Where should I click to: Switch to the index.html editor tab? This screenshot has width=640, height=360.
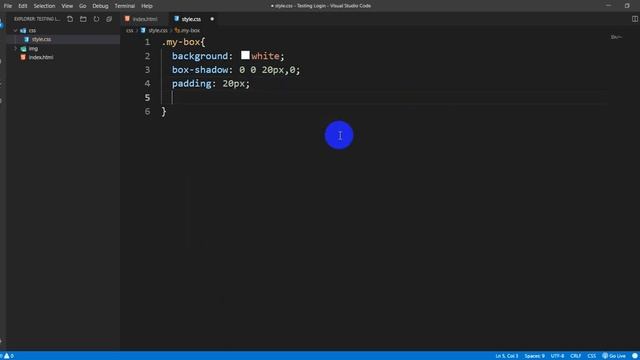pos(144,19)
